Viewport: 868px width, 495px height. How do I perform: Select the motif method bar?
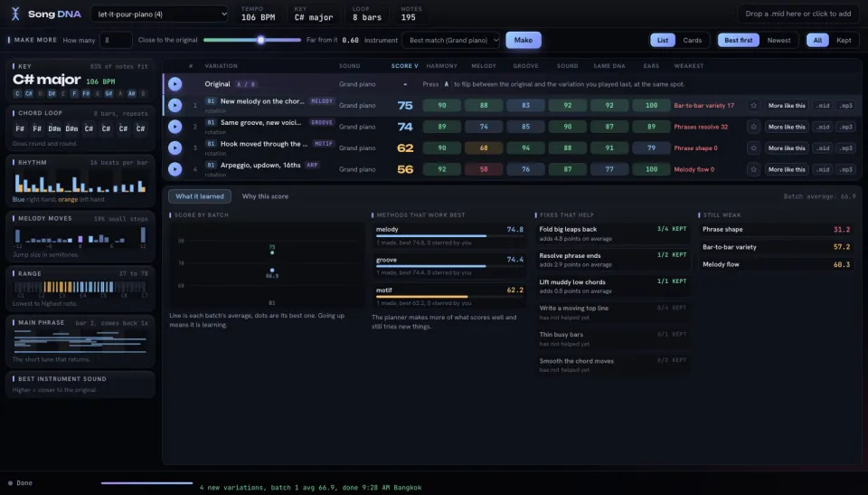449,296
